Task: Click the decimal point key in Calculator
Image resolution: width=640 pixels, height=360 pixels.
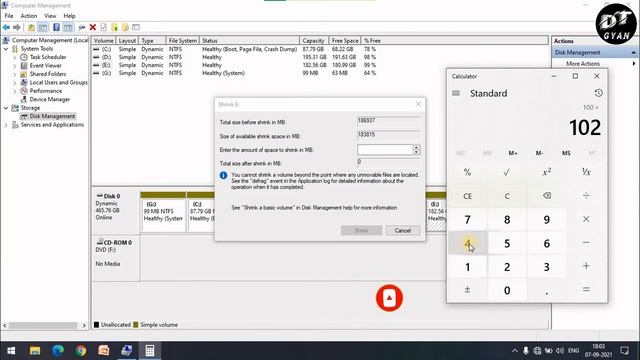Action: pyautogui.click(x=547, y=290)
